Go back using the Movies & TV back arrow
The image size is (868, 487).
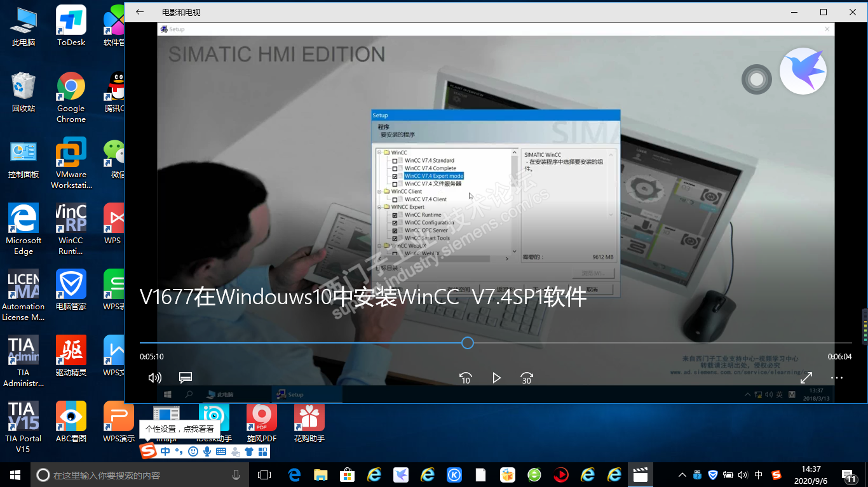(140, 12)
